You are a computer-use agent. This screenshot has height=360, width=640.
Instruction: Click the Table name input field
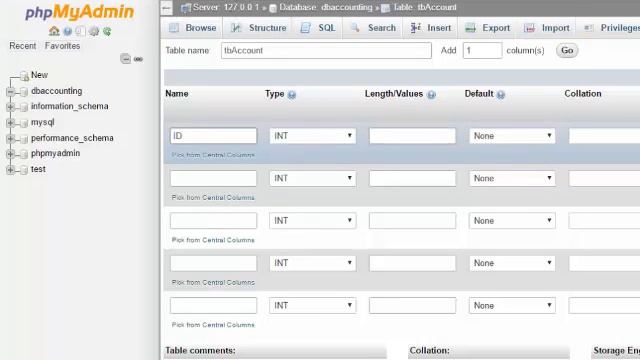(326, 51)
